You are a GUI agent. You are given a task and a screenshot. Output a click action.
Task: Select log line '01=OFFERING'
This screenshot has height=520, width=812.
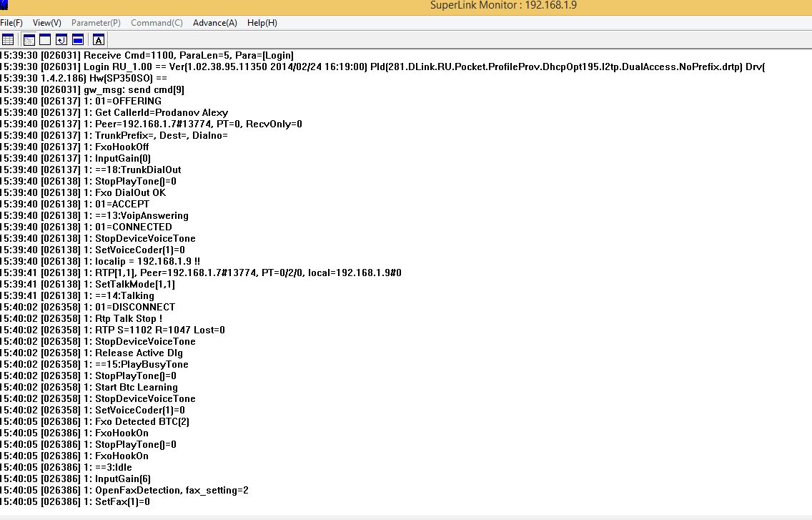coord(81,101)
